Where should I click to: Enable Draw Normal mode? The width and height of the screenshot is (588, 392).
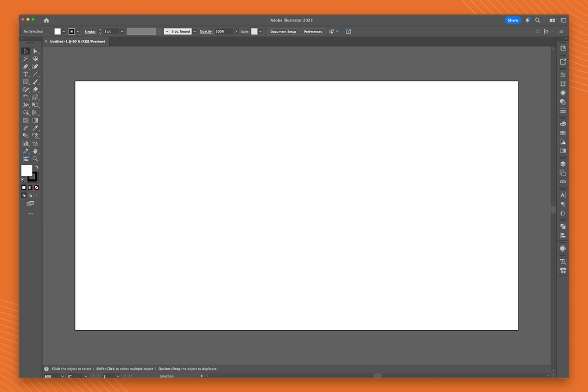(x=24, y=195)
